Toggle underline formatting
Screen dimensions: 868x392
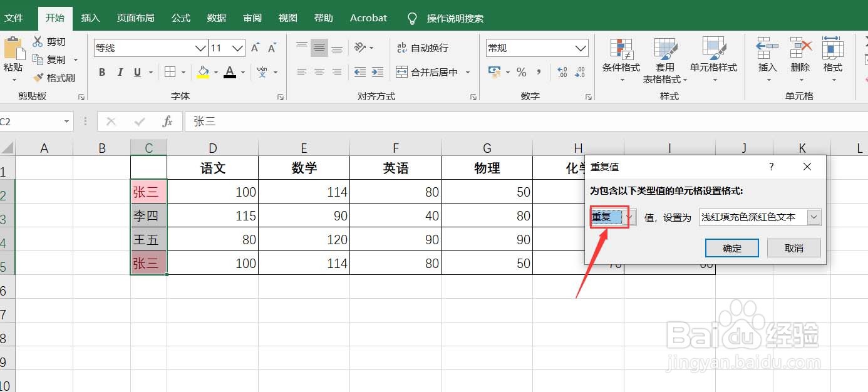point(137,72)
